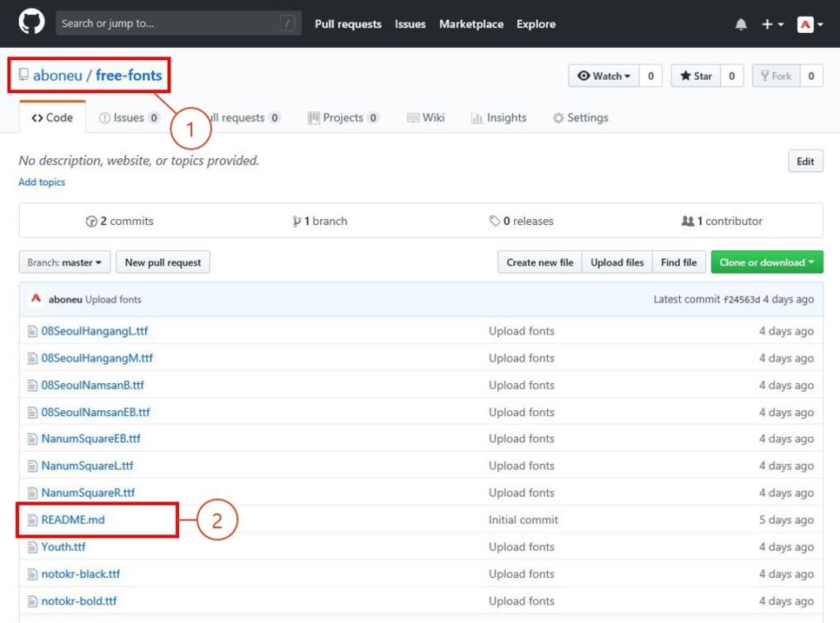The image size is (840, 623).
Task: Open the NanumSquareEB.ttf file
Action: (90, 439)
